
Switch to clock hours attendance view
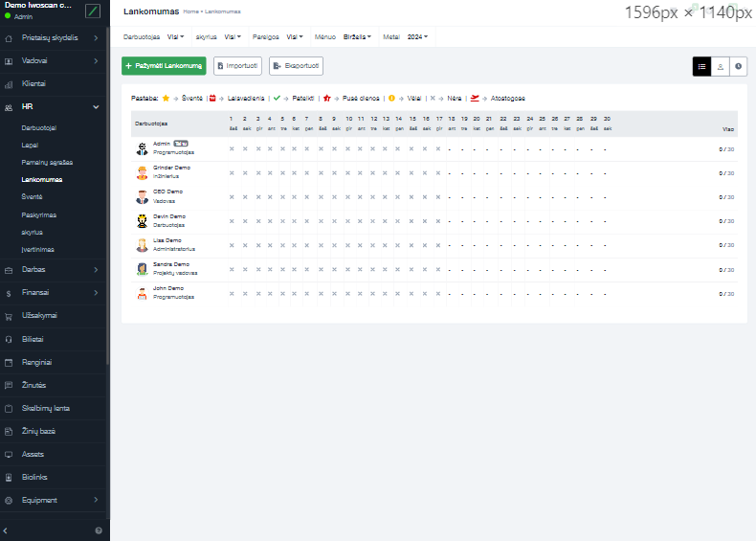pyautogui.click(x=739, y=66)
